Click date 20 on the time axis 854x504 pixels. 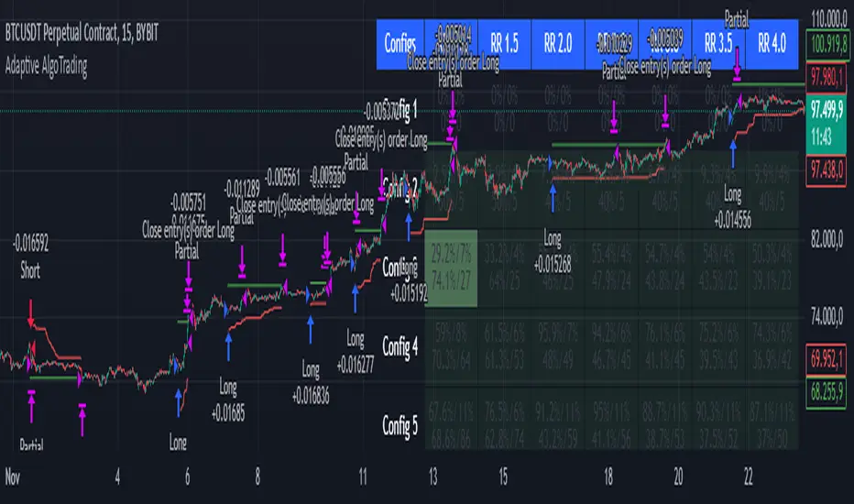coord(678,477)
